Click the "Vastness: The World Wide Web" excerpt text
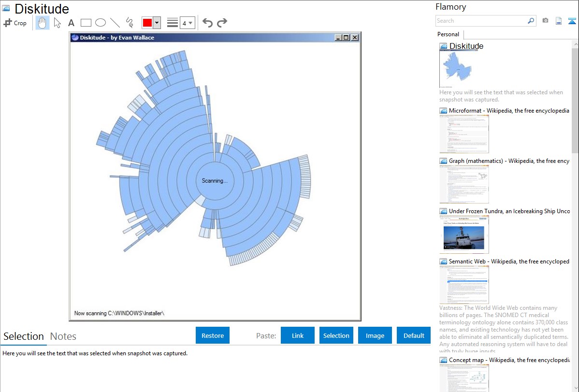 [x=504, y=330]
